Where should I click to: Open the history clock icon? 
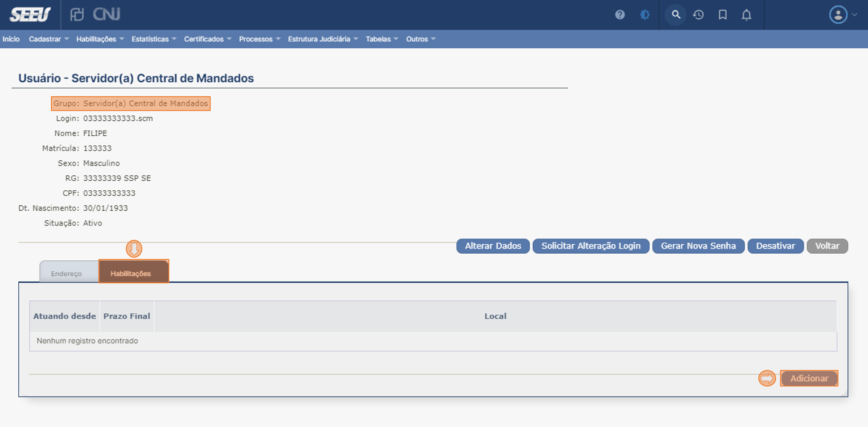pos(699,15)
